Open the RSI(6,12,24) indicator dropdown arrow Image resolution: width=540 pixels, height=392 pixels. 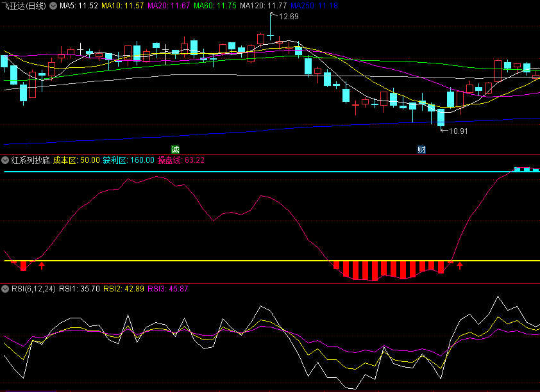tap(5, 288)
